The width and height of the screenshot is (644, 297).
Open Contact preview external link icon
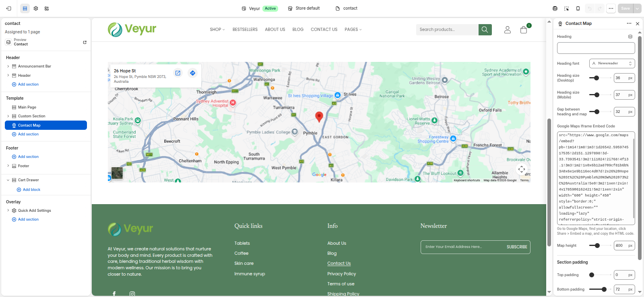tap(85, 42)
